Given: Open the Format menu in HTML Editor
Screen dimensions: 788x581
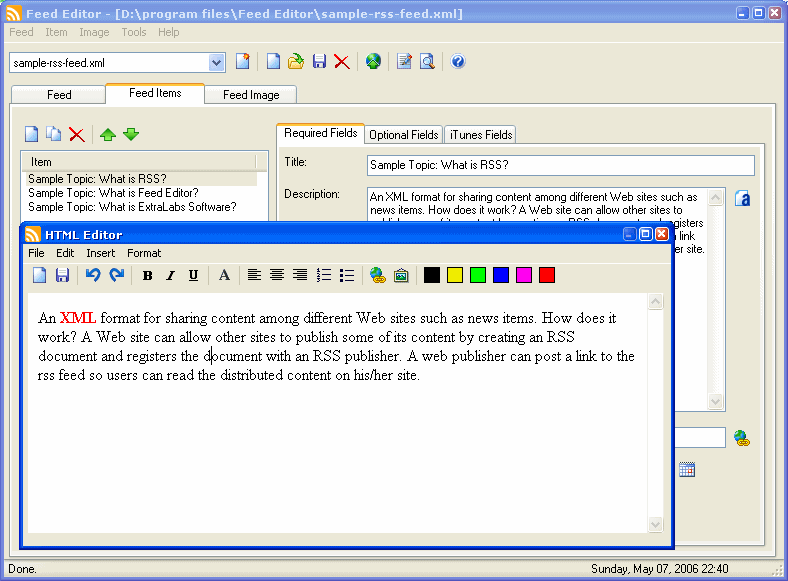Looking at the screenshot, I should tap(144, 253).
